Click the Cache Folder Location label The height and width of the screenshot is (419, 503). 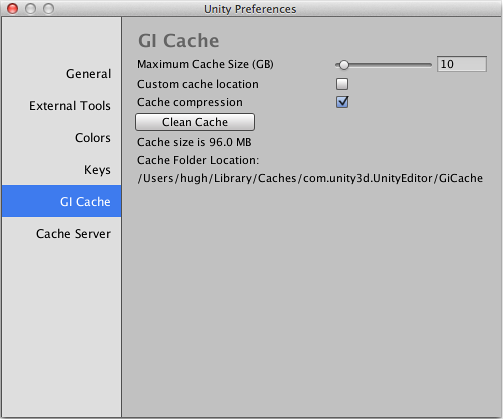coord(198,160)
